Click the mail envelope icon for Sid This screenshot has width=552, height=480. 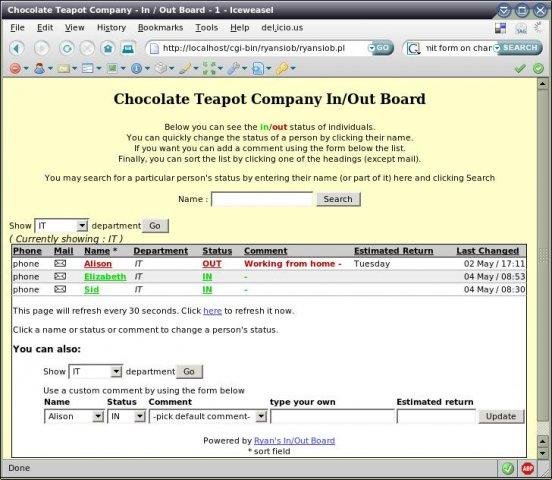60,289
